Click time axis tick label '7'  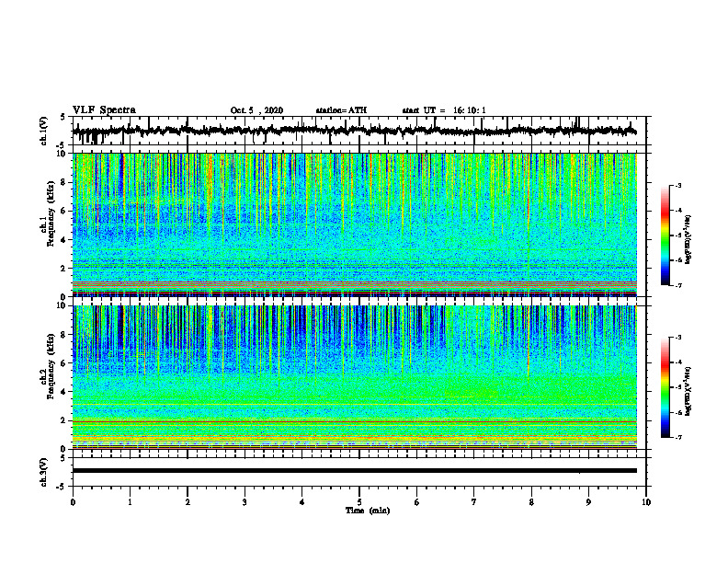[474, 502]
